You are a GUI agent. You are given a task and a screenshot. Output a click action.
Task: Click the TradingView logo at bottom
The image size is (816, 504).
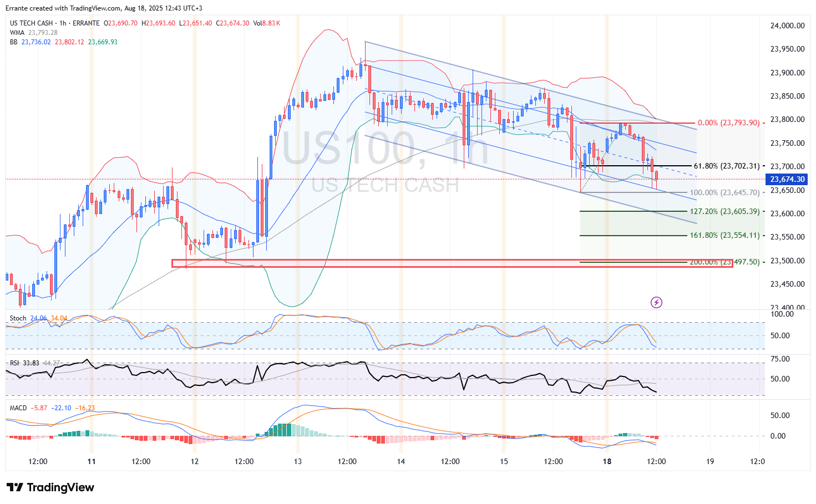pos(50,487)
